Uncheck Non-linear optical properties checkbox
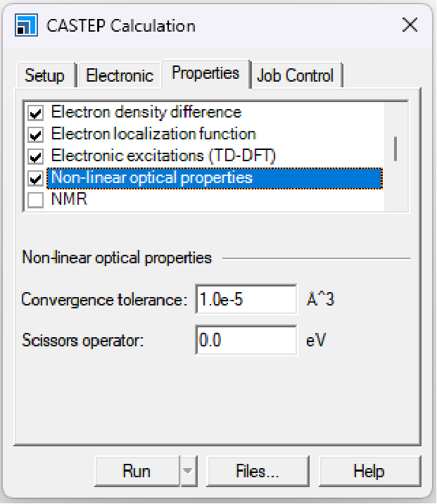 coord(35,179)
